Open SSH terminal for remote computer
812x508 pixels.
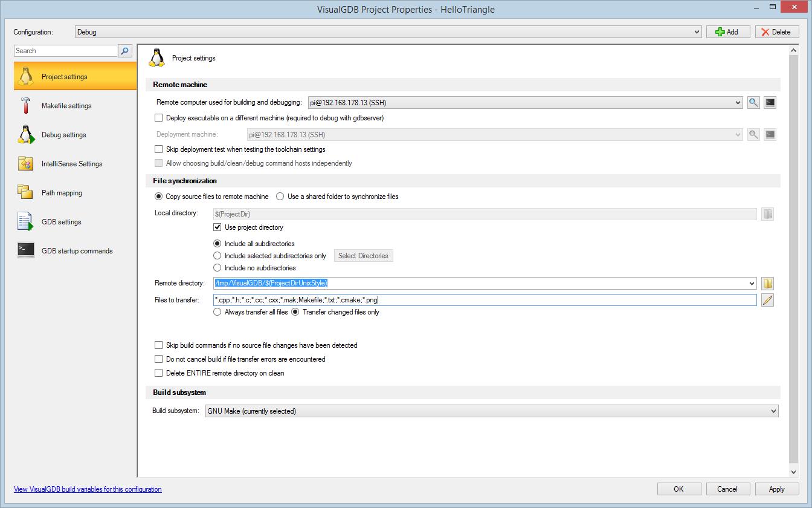point(770,103)
